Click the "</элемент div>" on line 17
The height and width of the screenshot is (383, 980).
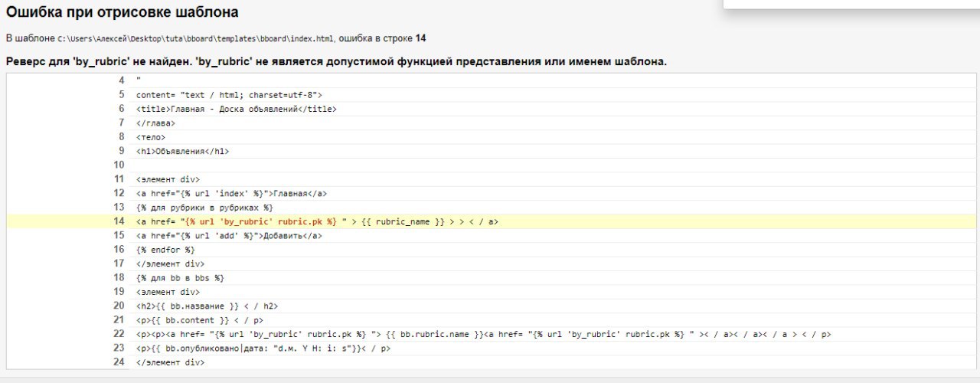(x=170, y=264)
